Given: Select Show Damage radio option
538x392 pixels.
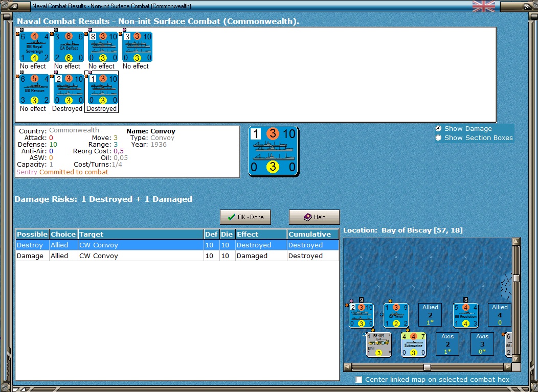Looking at the screenshot, I should (x=438, y=129).
